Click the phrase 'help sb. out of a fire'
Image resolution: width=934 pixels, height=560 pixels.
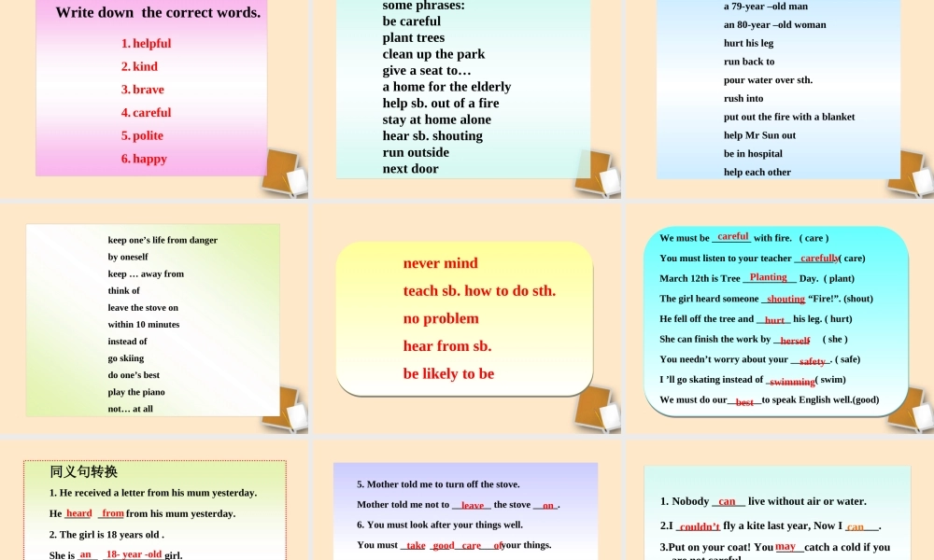[441, 103]
